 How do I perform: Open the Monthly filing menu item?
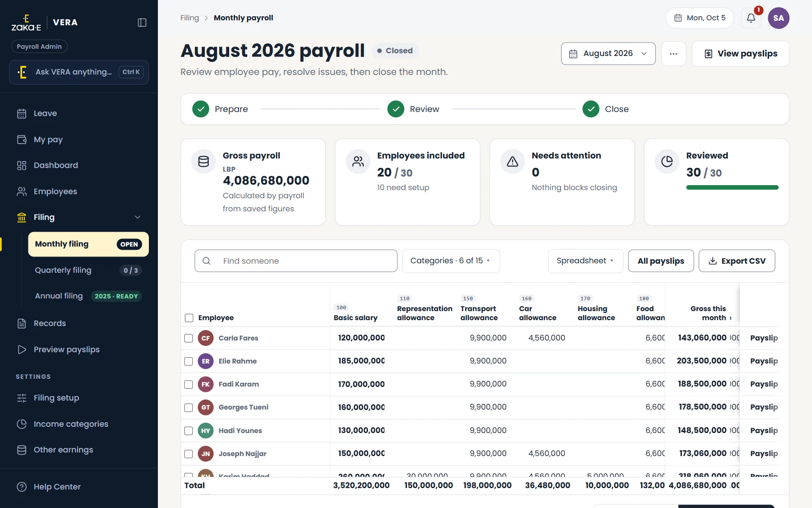tap(88, 244)
